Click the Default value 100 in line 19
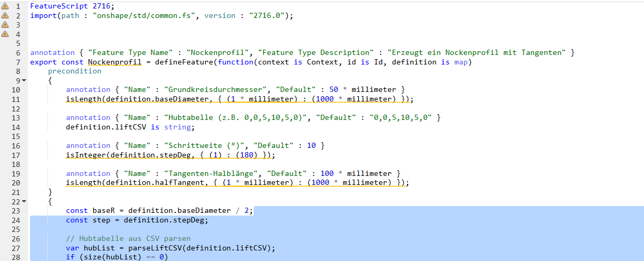Viewport: 644px width, 261px height. [x=327, y=174]
